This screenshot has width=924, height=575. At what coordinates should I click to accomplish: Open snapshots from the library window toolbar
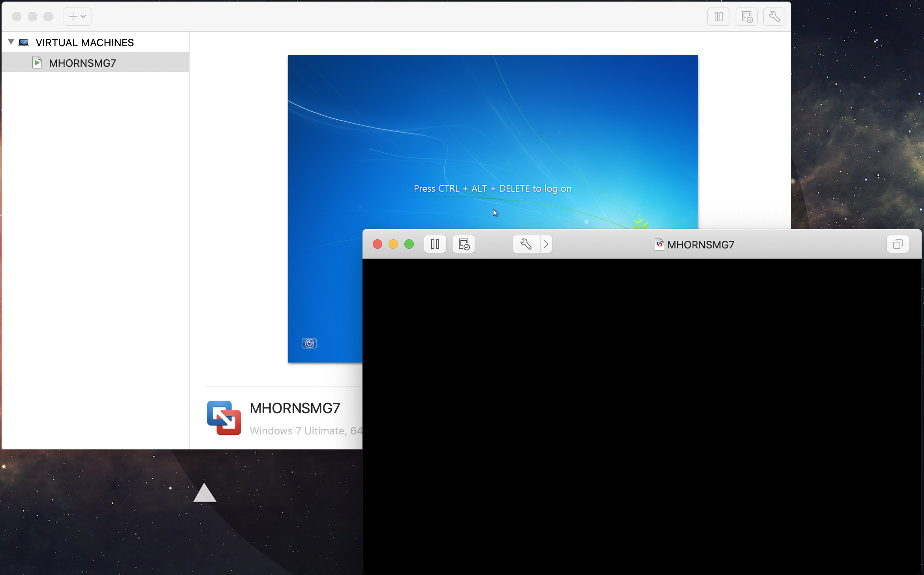pyautogui.click(x=746, y=17)
